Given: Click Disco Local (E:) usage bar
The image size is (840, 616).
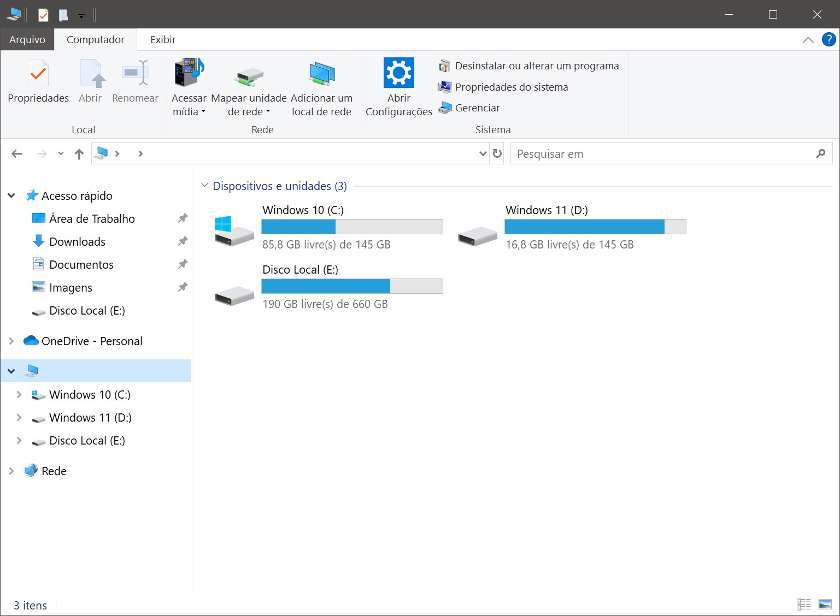Looking at the screenshot, I should pyautogui.click(x=352, y=286).
